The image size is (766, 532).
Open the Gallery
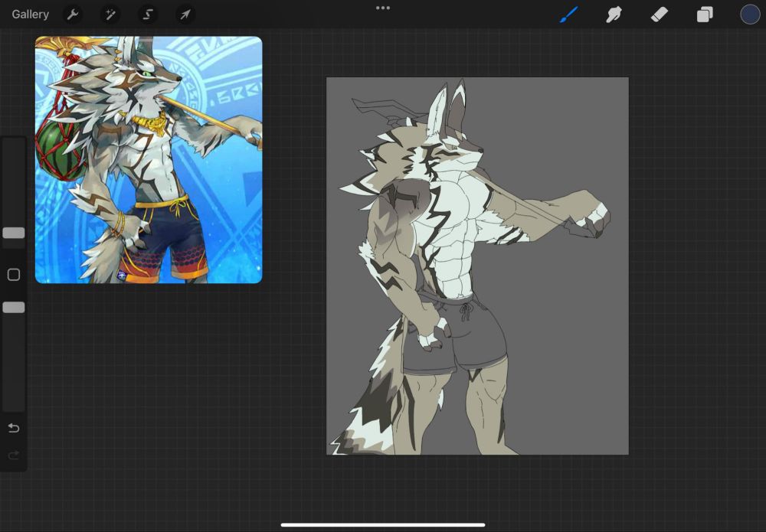[x=31, y=15]
